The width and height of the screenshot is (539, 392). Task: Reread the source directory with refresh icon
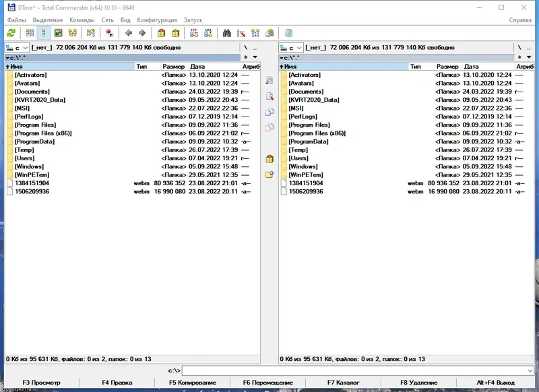point(11,31)
